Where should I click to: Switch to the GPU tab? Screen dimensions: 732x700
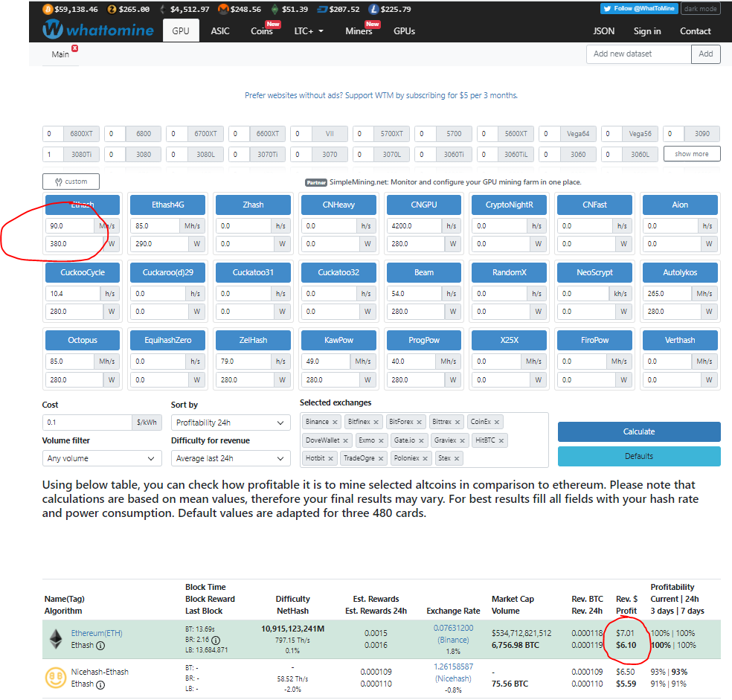tap(181, 30)
